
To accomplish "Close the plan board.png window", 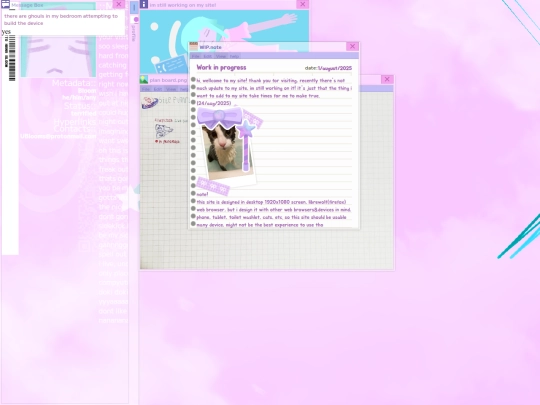I will [387, 79].
